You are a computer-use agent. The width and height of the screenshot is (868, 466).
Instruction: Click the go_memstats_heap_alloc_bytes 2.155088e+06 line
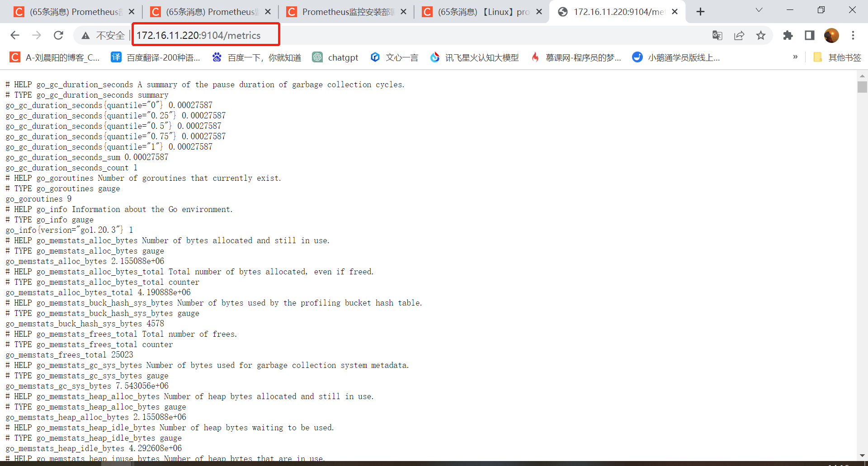coord(96,417)
